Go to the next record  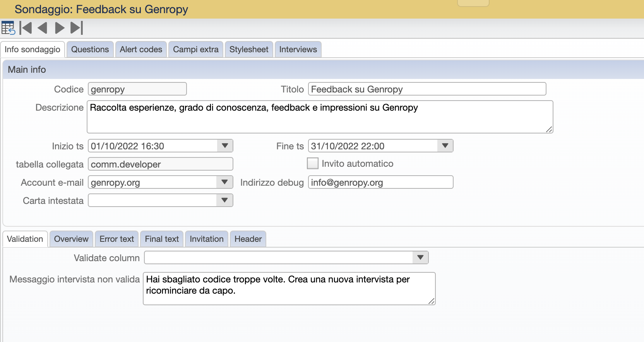tap(60, 28)
